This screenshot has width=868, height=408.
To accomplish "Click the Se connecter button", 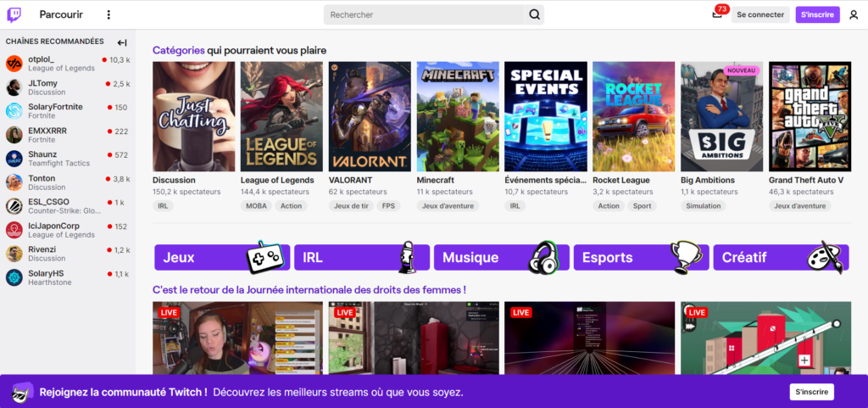I will 760,15.
